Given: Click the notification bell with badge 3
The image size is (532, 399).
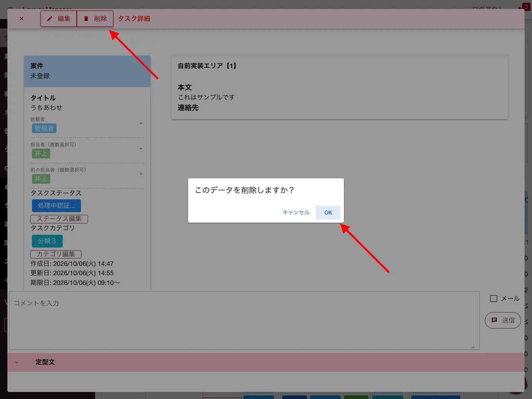Looking at the screenshot, I should [524, 7].
